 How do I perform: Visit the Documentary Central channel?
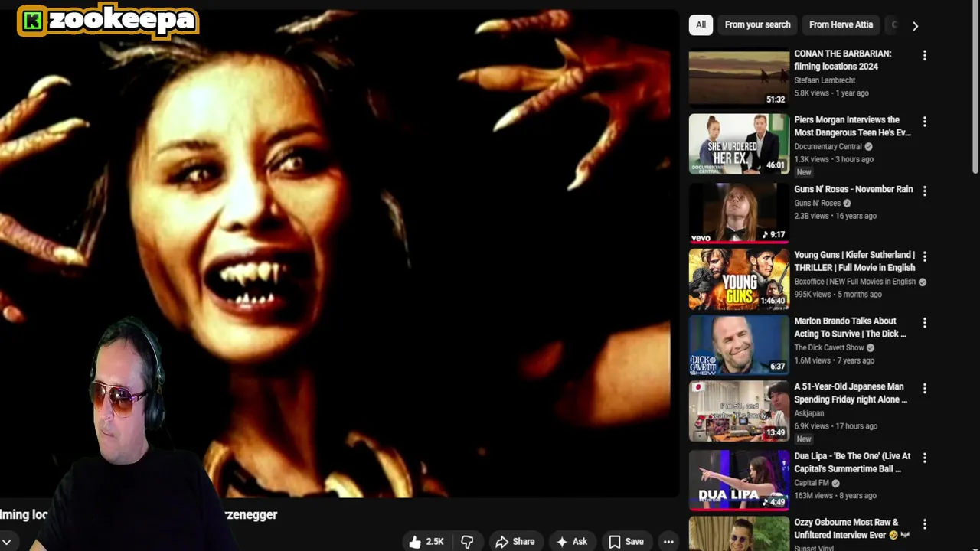(x=828, y=147)
